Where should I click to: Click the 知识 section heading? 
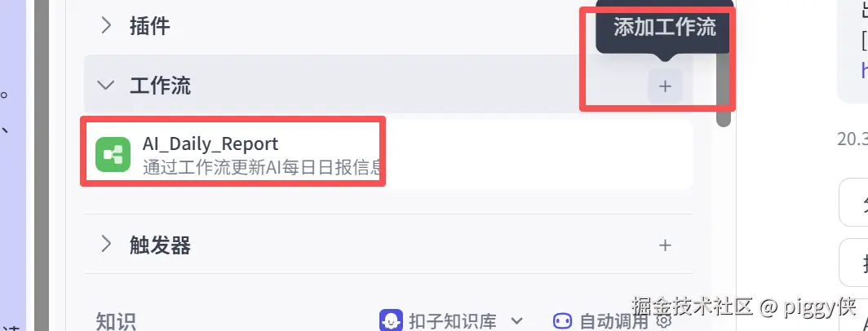click(116, 321)
